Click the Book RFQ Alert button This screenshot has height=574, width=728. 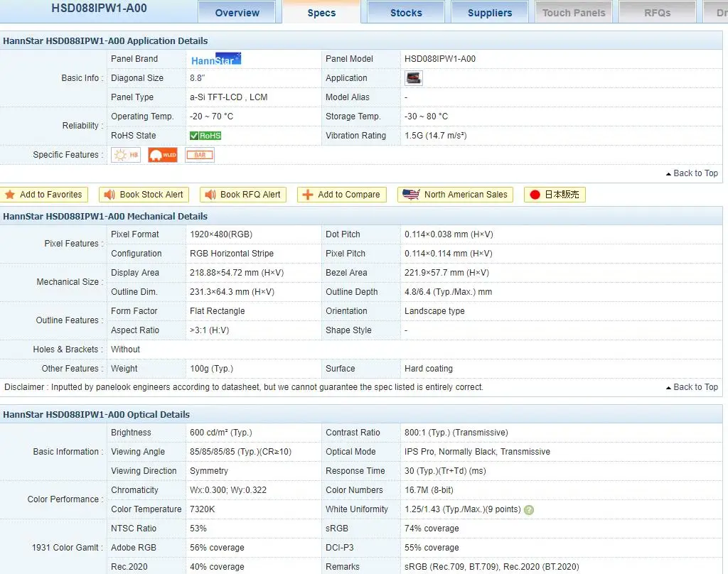coord(243,195)
